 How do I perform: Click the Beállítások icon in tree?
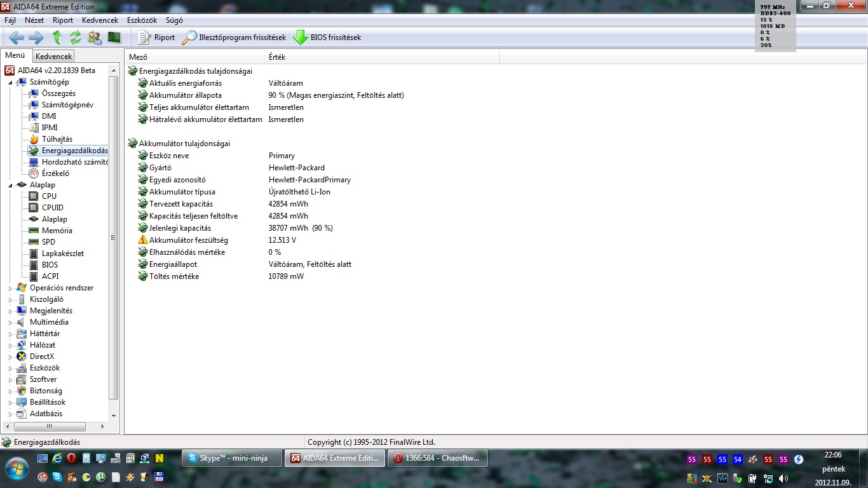[x=22, y=402]
